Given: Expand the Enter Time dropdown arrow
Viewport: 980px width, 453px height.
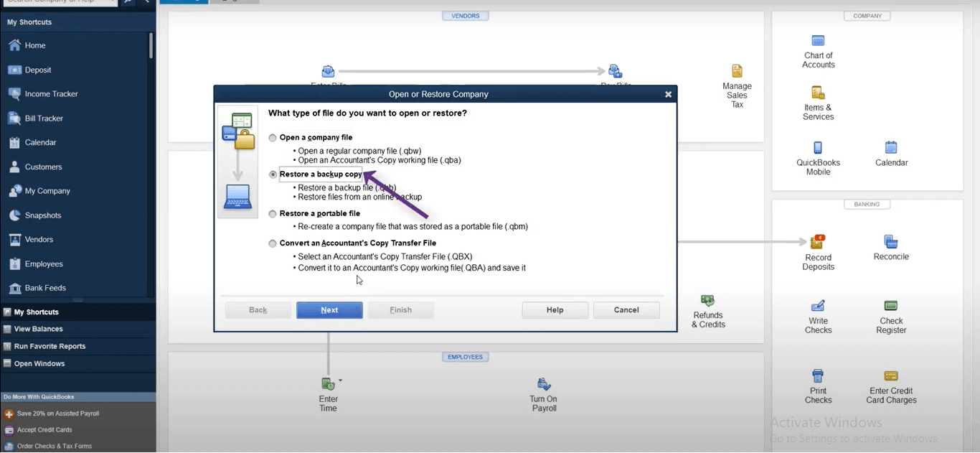Looking at the screenshot, I should pyautogui.click(x=340, y=380).
